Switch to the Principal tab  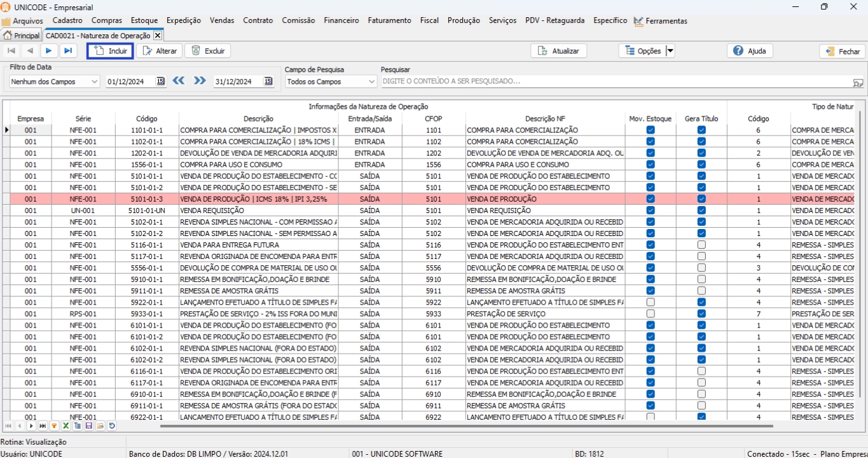pos(22,36)
